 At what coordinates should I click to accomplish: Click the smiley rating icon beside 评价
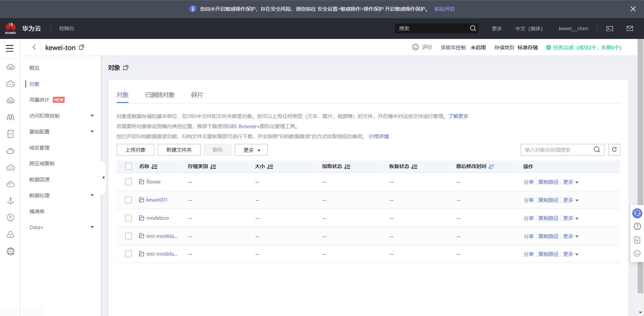[x=415, y=47]
